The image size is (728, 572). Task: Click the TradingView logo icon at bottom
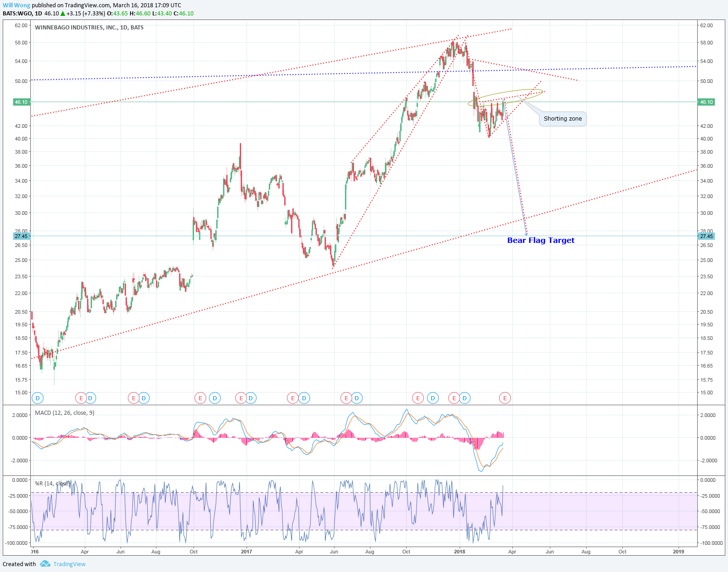click(45, 564)
